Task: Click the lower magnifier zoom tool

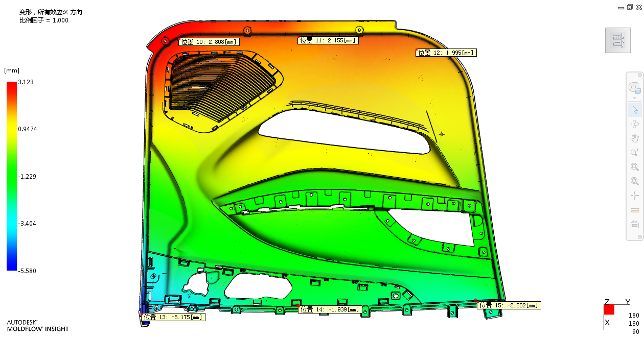Action: [x=635, y=181]
